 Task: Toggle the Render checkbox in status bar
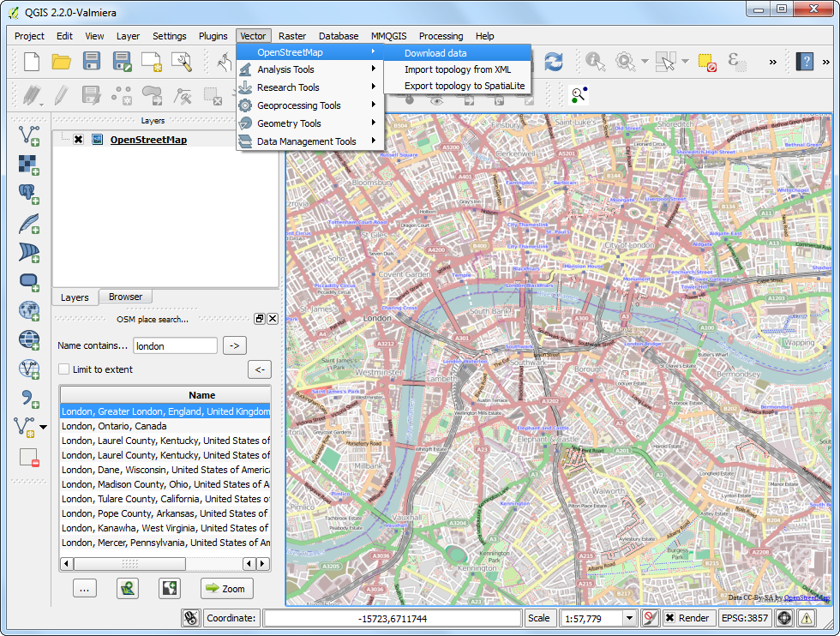670,618
